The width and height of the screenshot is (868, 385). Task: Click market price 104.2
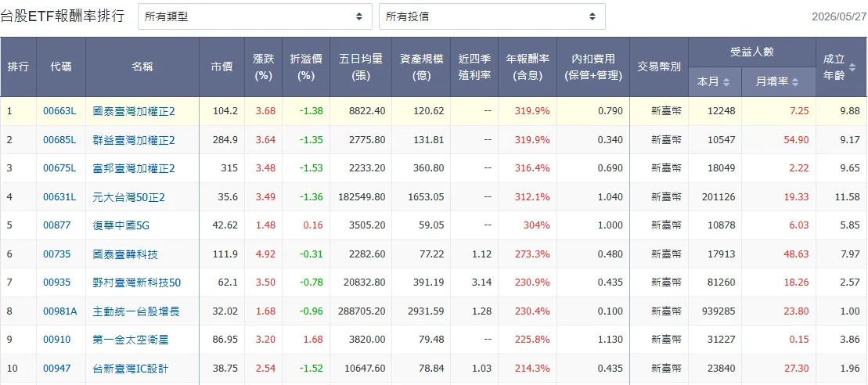[225, 110]
